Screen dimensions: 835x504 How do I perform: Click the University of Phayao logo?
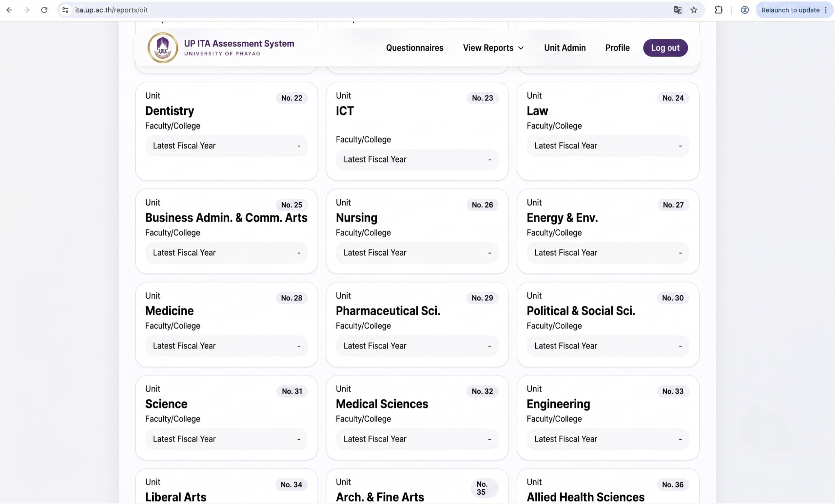click(x=163, y=48)
